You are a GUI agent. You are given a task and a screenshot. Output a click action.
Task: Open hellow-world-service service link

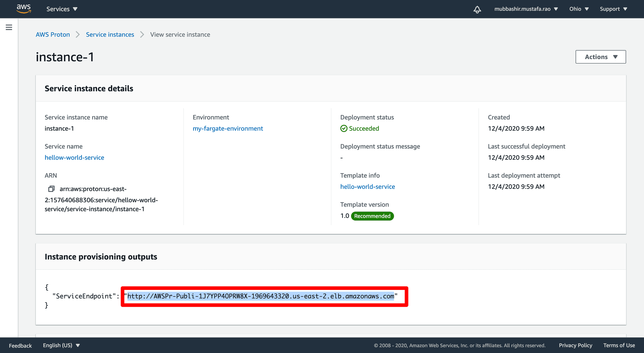pos(74,158)
